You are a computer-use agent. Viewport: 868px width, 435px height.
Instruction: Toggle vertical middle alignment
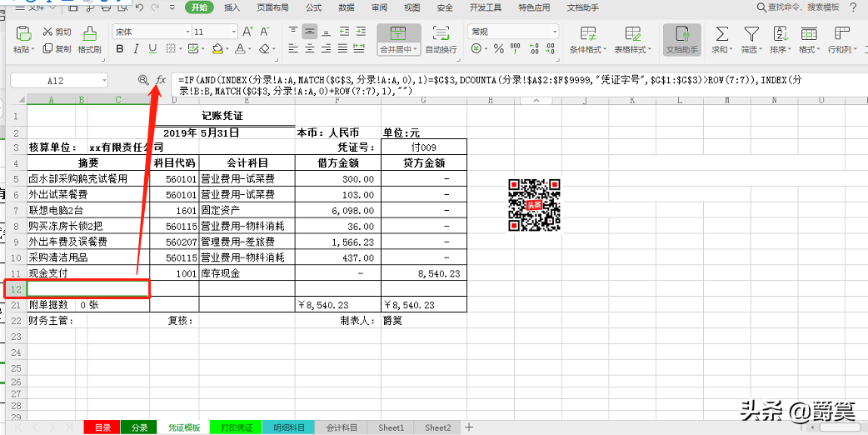point(310,32)
